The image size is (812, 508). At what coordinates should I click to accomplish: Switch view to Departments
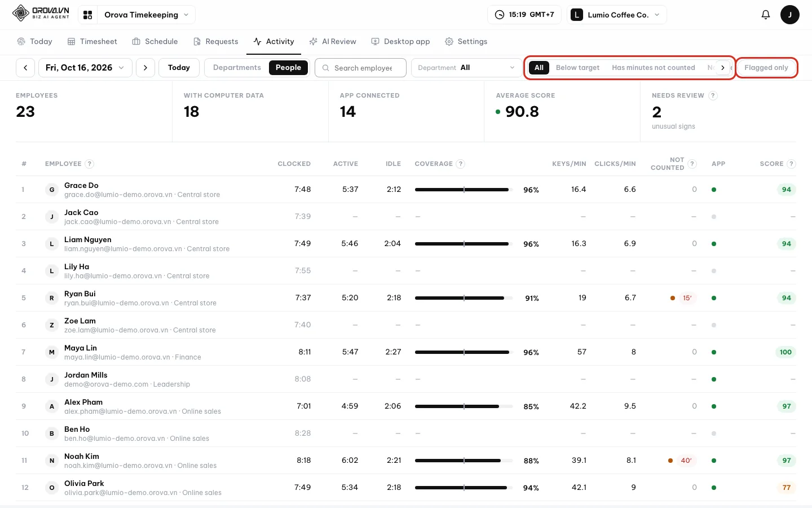pos(237,68)
